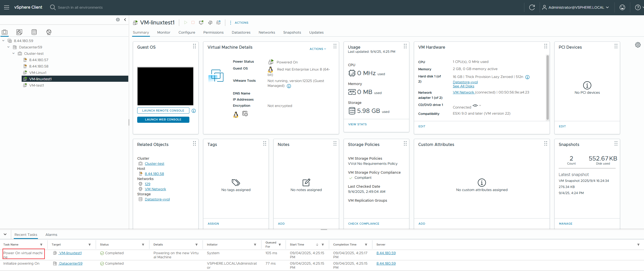
Task: Open summary page customize gear icon
Action: point(638,45)
